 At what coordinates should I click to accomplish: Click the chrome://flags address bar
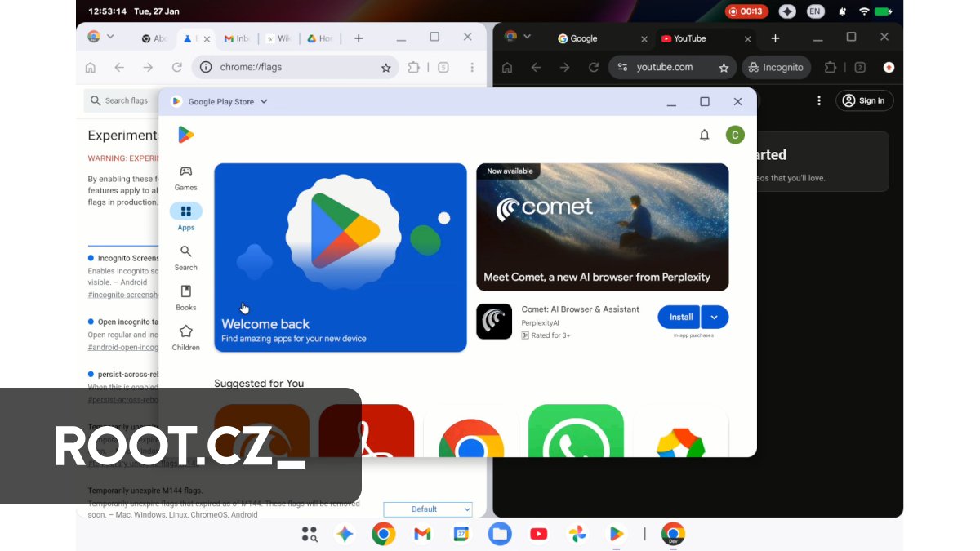point(295,67)
